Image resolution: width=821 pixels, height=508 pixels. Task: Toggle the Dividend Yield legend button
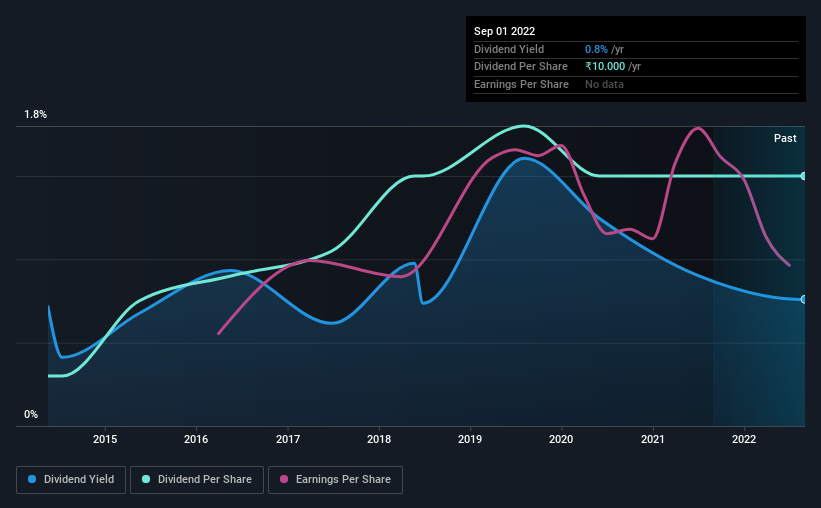click(x=71, y=480)
